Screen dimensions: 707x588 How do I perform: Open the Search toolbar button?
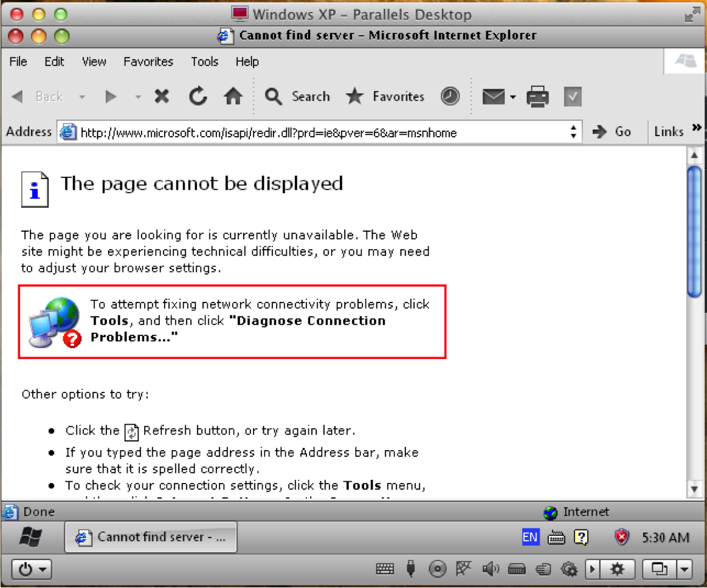click(x=297, y=97)
